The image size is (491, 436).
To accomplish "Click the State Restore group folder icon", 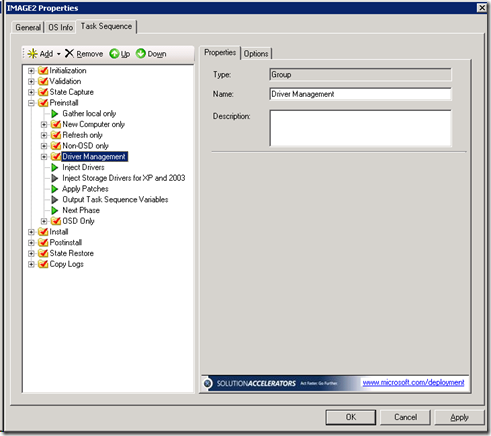I will pos(43,253).
